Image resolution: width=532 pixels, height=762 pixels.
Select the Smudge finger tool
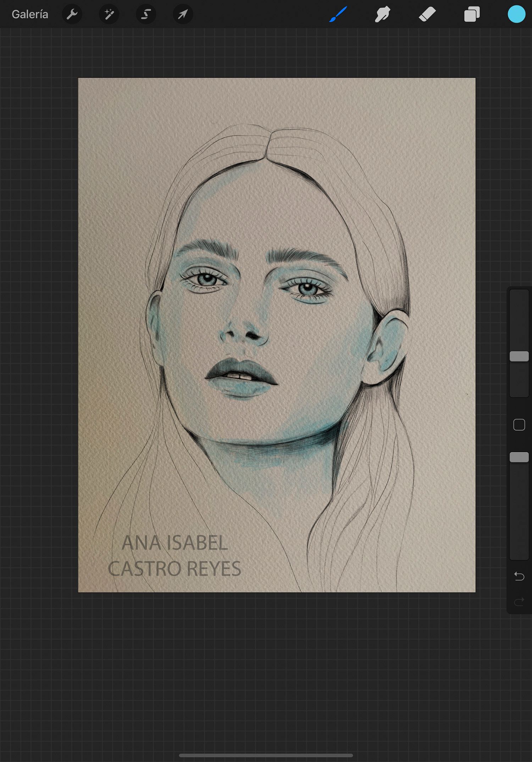tap(382, 14)
